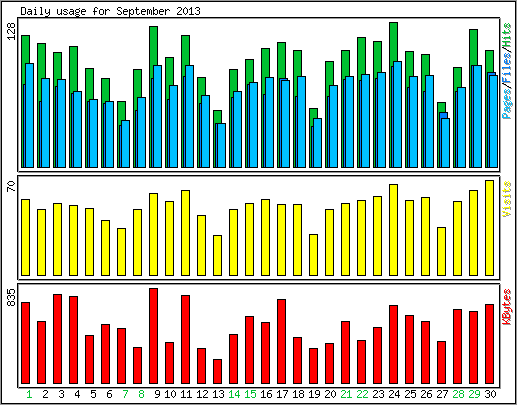
Task: Click the red KBytes bar for day 9
Action: click(153, 336)
